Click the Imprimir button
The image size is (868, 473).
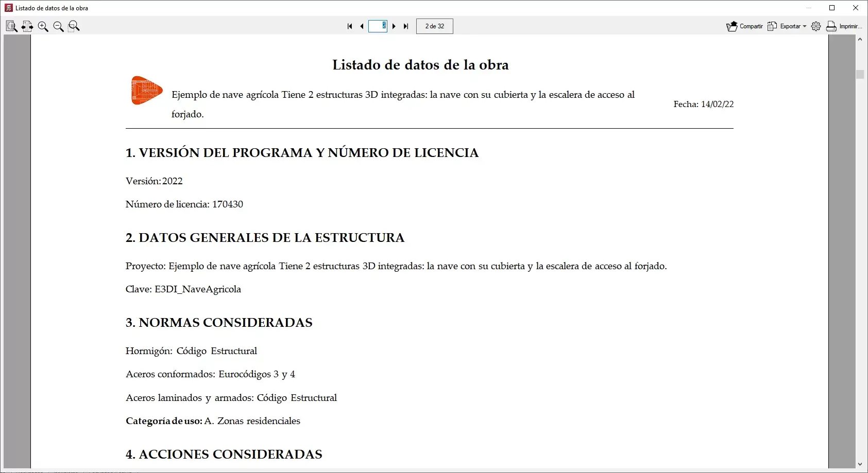844,26
